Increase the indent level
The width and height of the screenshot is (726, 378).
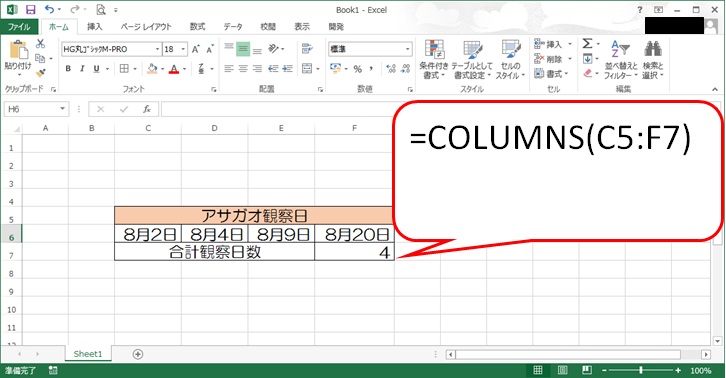coord(288,69)
